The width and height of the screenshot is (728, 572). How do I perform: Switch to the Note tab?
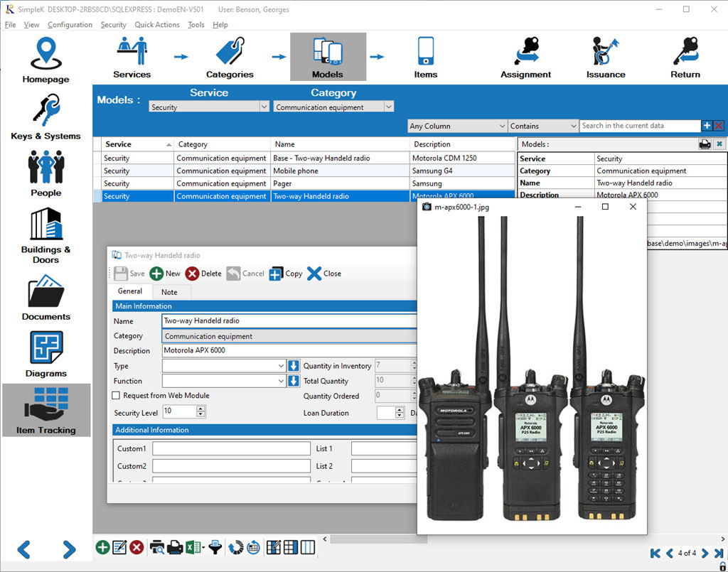click(x=171, y=291)
